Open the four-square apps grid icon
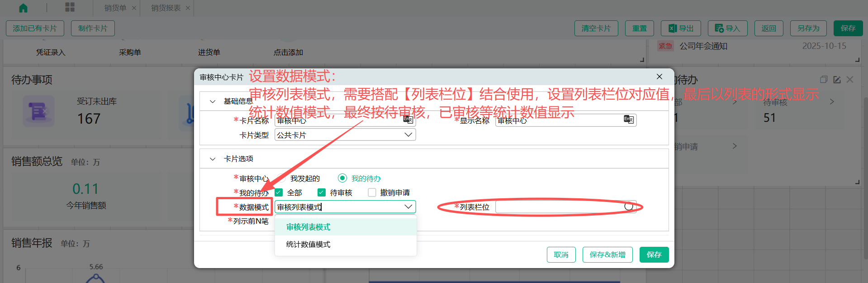868x283 pixels. 70,7
